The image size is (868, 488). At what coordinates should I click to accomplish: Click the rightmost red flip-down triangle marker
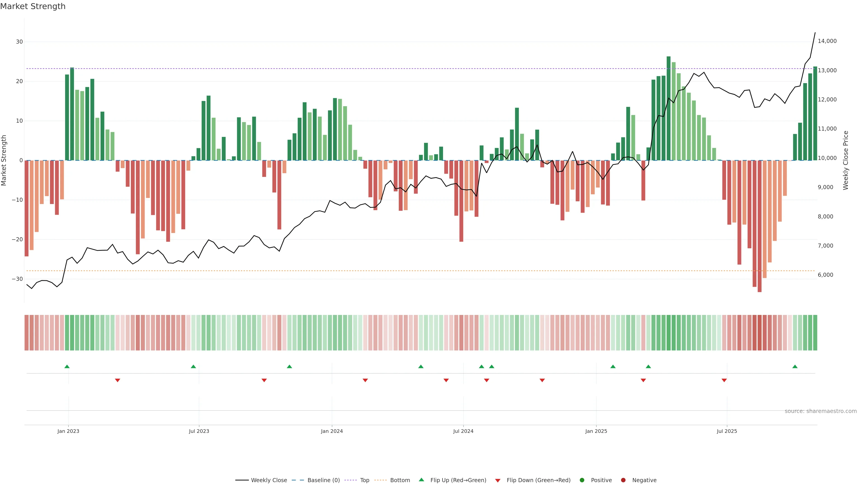724,380
